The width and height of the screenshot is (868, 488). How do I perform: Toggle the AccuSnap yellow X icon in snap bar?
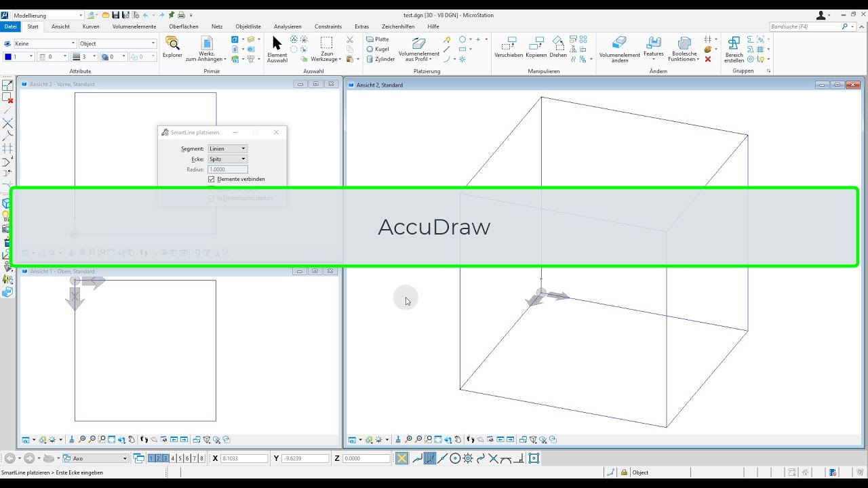point(402,458)
